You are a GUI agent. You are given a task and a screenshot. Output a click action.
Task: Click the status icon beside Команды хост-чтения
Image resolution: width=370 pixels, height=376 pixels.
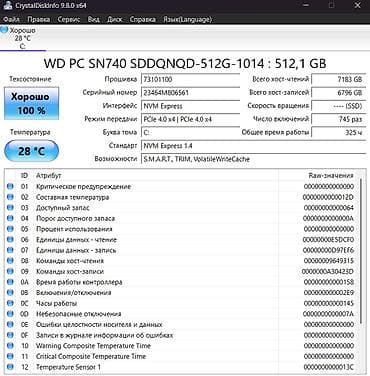[10, 261]
